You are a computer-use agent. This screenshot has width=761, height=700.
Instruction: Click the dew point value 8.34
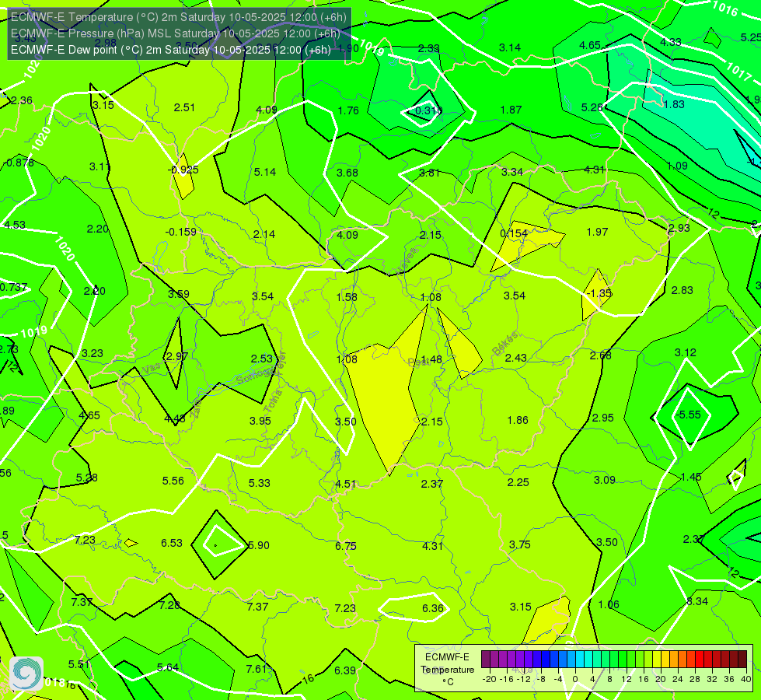pyautogui.click(x=697, y=601)
